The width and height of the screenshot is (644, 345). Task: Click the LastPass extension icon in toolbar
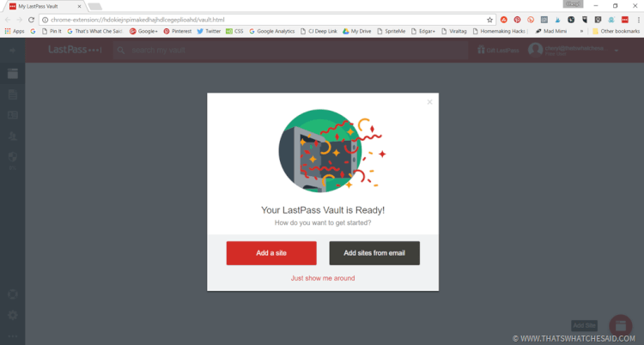click(625, 20)
